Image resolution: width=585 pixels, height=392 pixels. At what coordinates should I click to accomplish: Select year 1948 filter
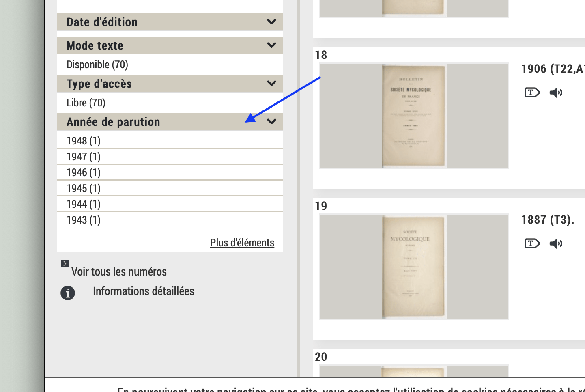click(84, 141)
